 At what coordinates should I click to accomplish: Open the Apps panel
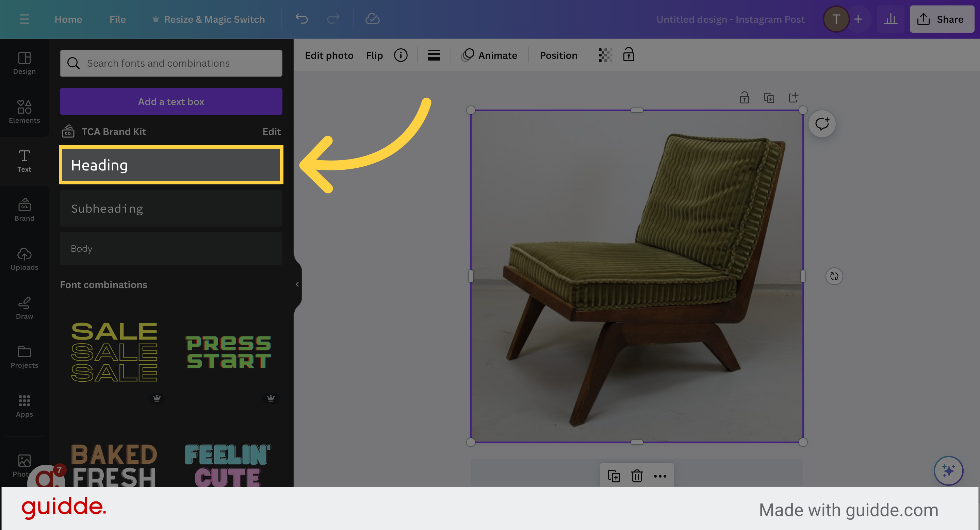(x=24, y=406)
